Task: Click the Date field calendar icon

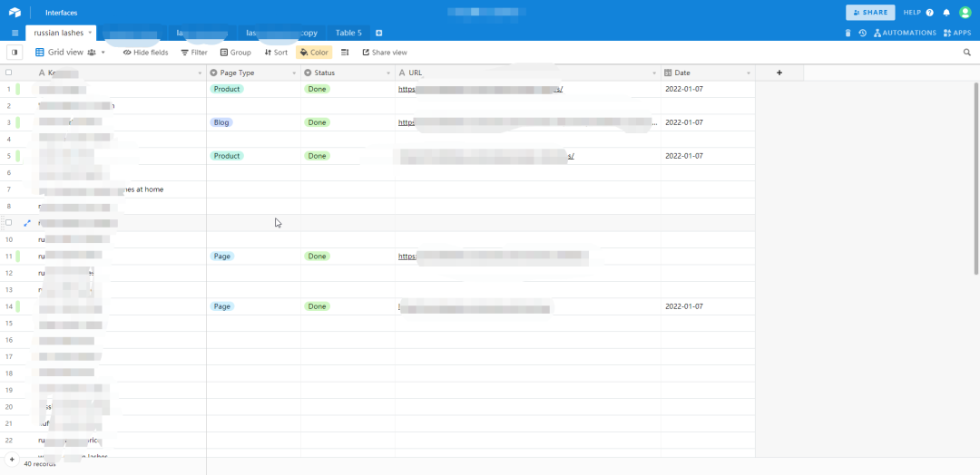Action: [668, 73]
